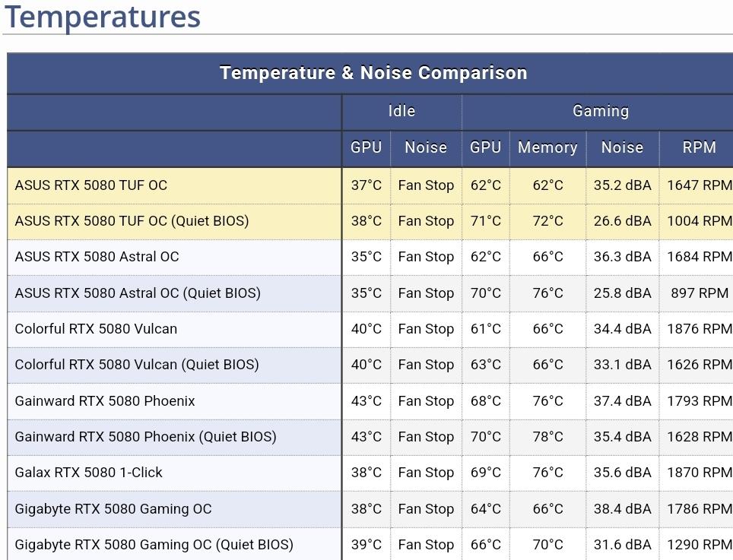Click Fan Stop in the Galax 1-Click row
The height and width of the screenshot is (560, 733).
click(x=426, y=473)
